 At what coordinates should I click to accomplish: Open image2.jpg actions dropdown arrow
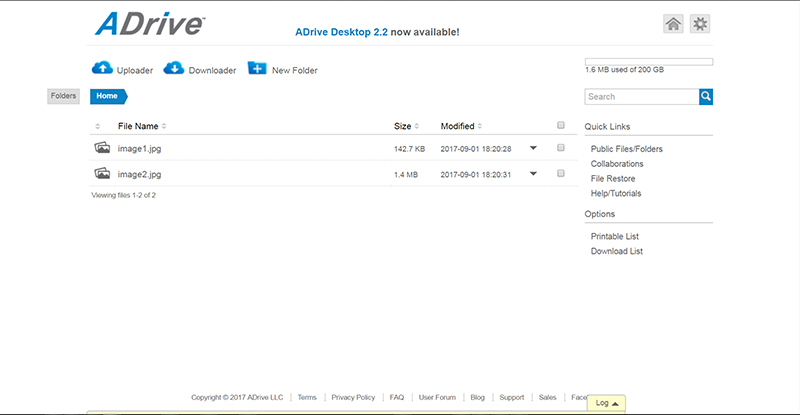(x=533, y=174)
